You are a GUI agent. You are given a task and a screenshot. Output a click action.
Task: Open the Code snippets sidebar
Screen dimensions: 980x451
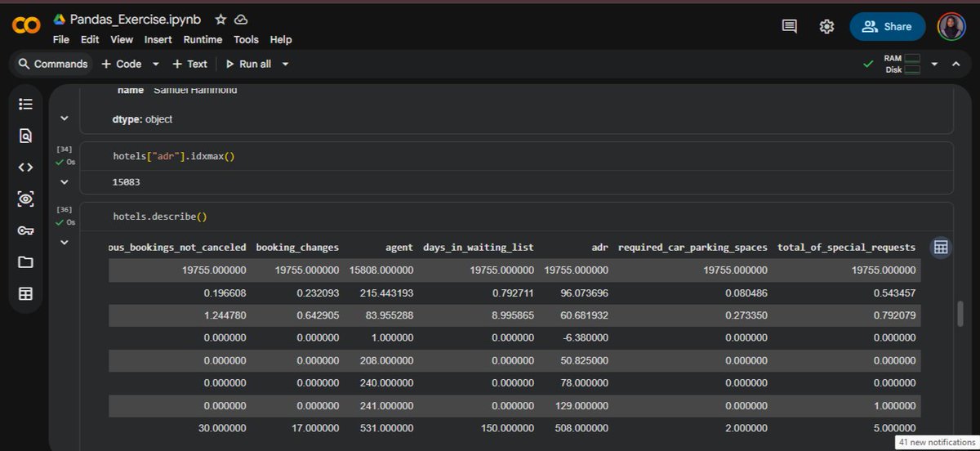point(25,167)
